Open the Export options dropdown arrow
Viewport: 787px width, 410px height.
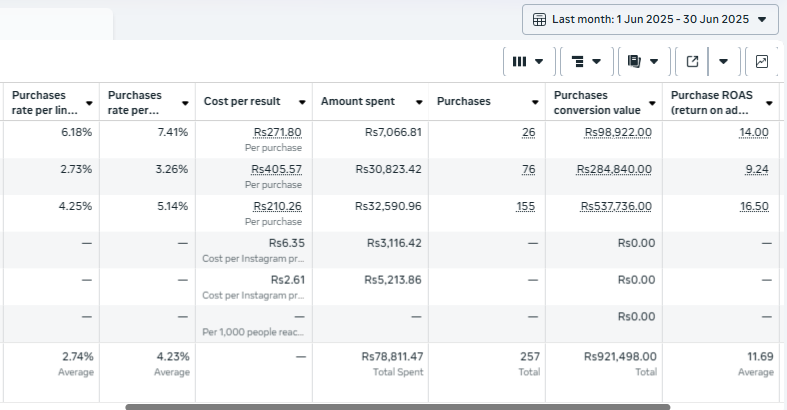pos(723,61)
